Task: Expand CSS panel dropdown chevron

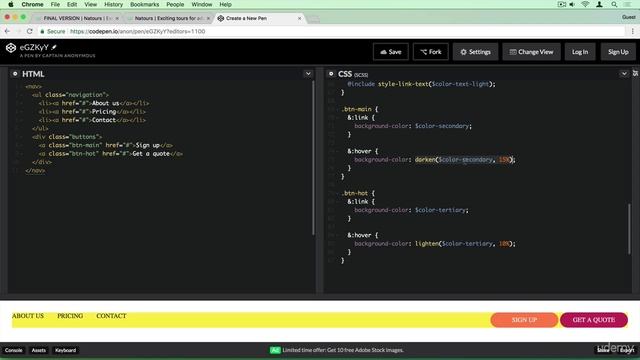Action: point(624,74)
